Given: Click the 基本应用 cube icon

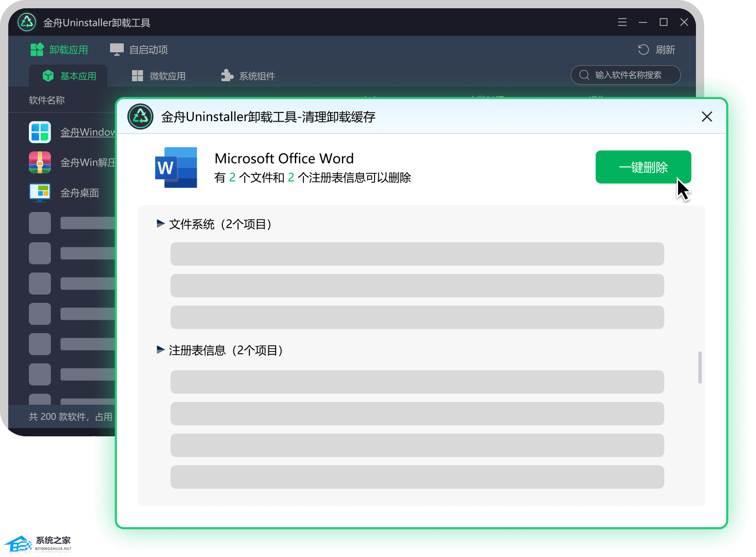Looking at the screenshot, I should [48, 76].
